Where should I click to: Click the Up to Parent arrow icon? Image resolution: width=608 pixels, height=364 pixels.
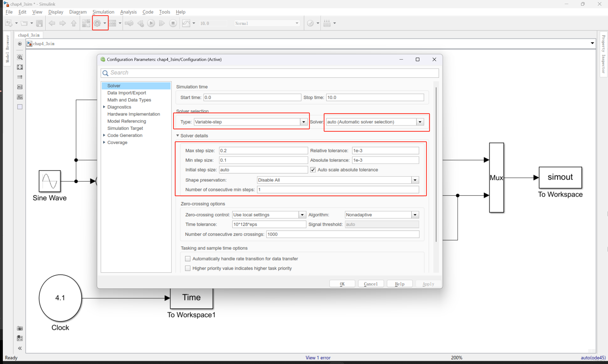tap(74, 23)
